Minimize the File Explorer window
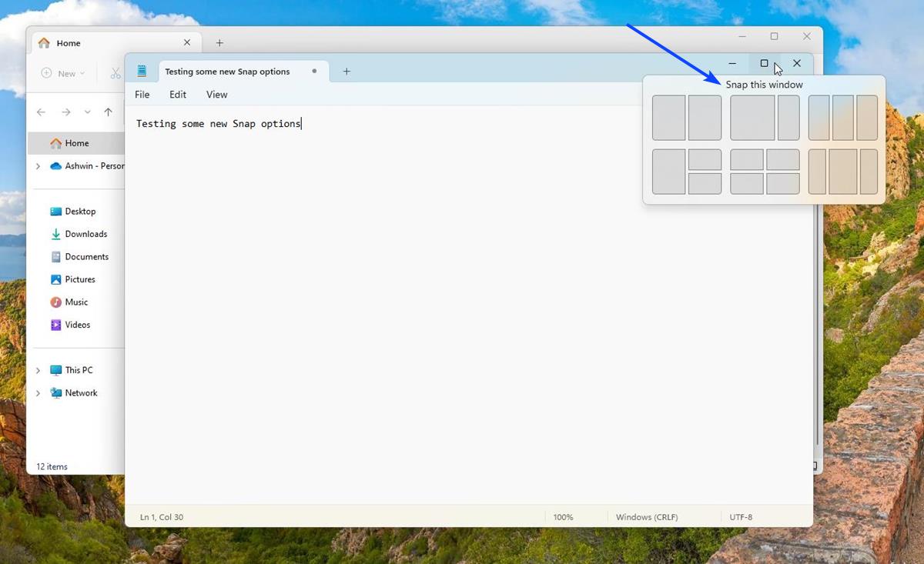 click(742, 36)
